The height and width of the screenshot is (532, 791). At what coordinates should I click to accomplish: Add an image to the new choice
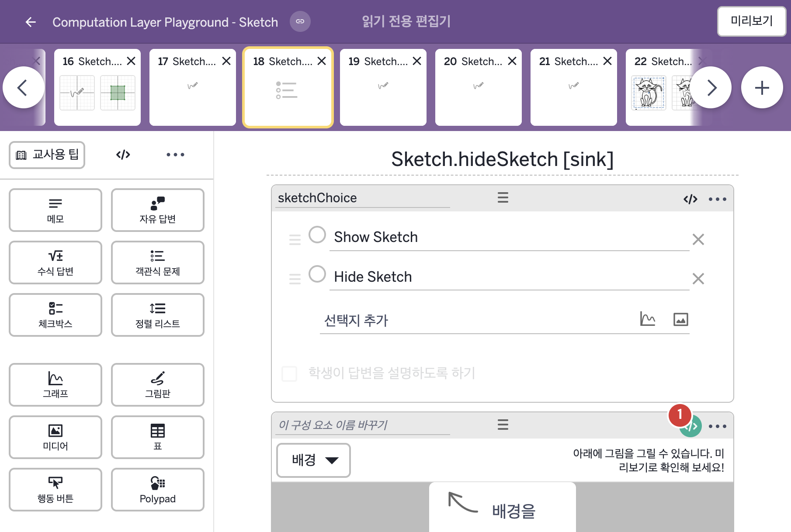coord(681,319)
